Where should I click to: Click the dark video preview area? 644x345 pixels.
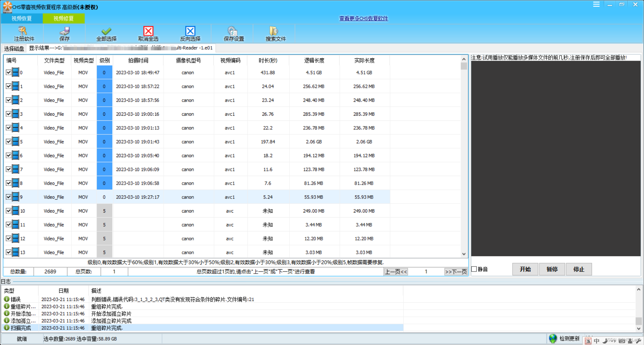pos(556,159)
